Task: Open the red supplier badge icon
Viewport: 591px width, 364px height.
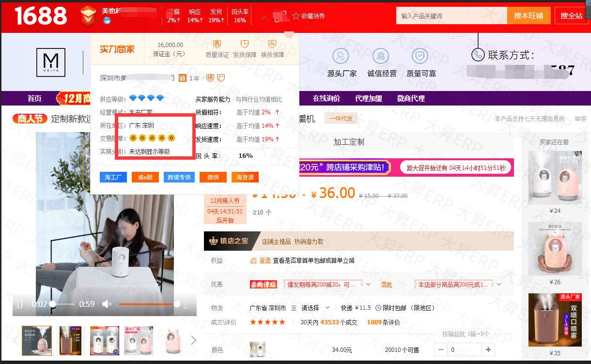Action: [x=88, y=15]
